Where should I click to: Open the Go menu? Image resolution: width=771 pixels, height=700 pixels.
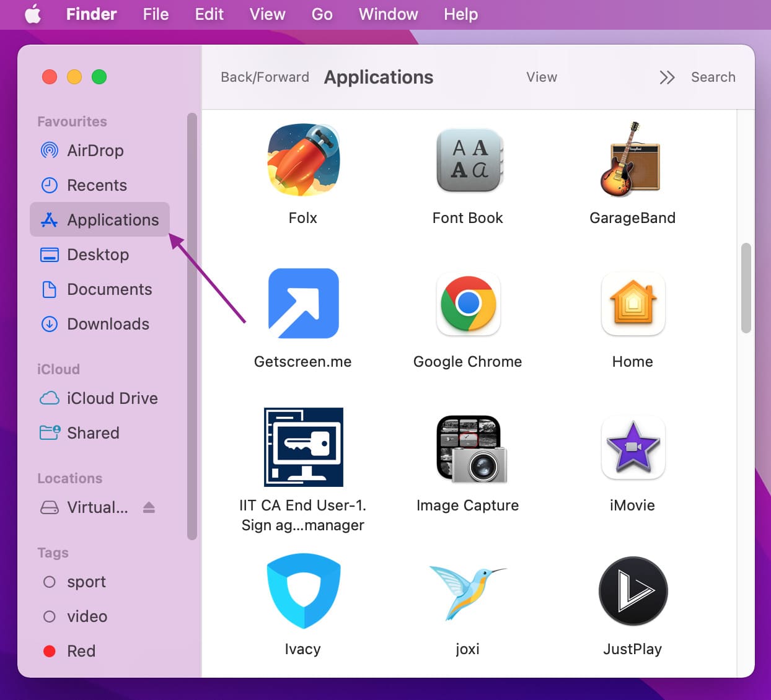[322, 14]
